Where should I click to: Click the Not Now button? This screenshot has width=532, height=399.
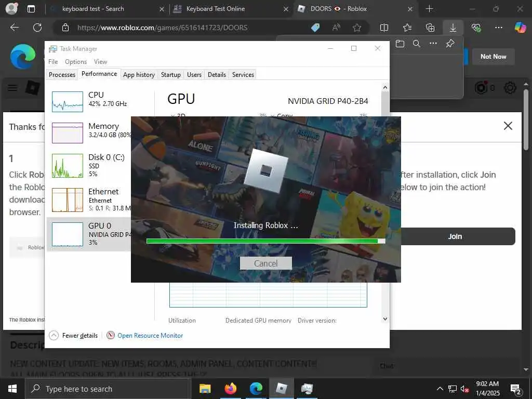[494, 57]
